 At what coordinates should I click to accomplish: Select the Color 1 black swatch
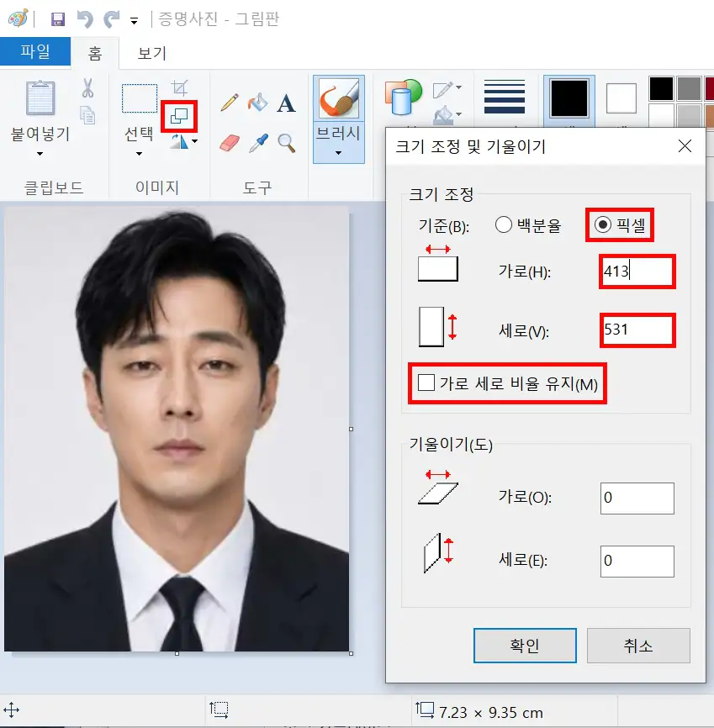point(569,98)
